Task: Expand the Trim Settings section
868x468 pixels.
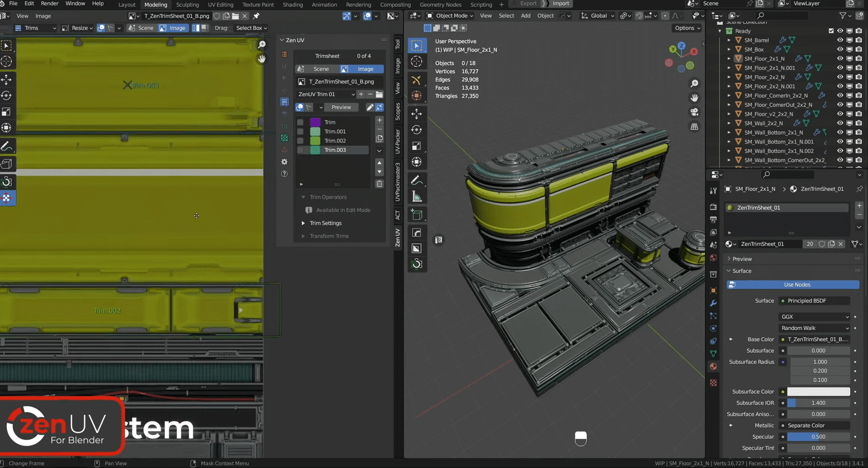Action: point(325,223)
